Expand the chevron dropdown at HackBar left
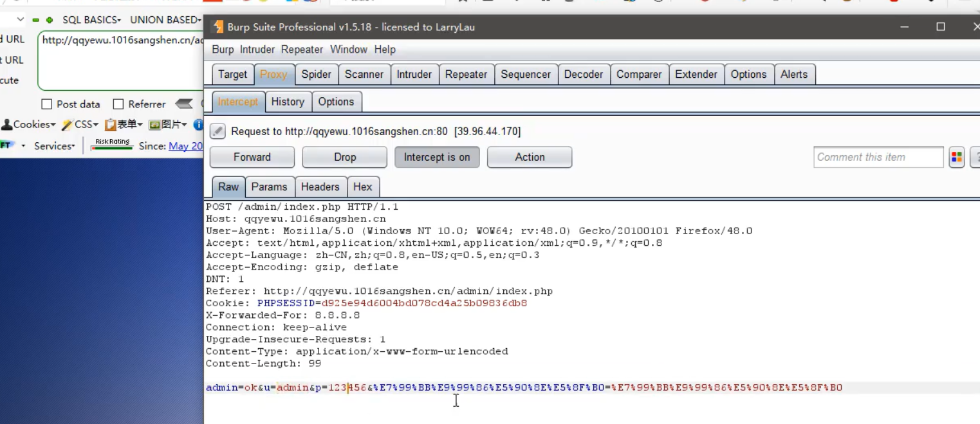The image size is (980, 424). pos(21,20)
